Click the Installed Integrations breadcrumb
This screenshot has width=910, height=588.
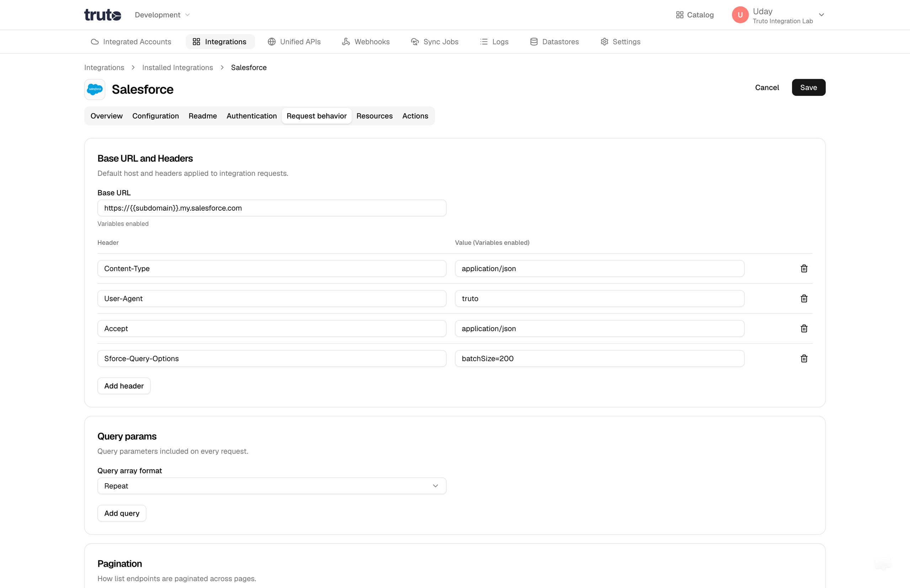178,68
